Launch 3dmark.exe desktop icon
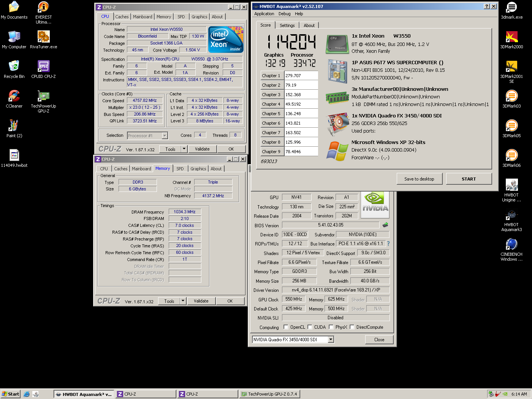The width and height of the screenshot is (532, 399). (511, 10)
